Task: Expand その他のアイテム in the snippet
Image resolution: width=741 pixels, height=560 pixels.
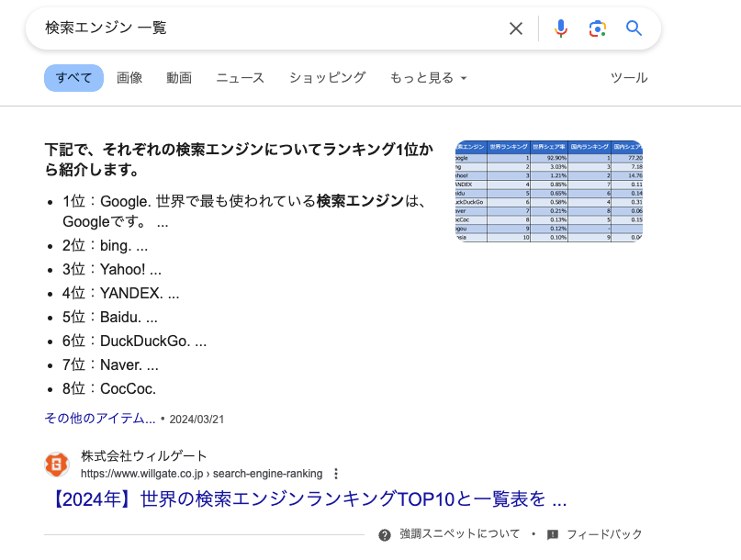Action: [102, 418]
